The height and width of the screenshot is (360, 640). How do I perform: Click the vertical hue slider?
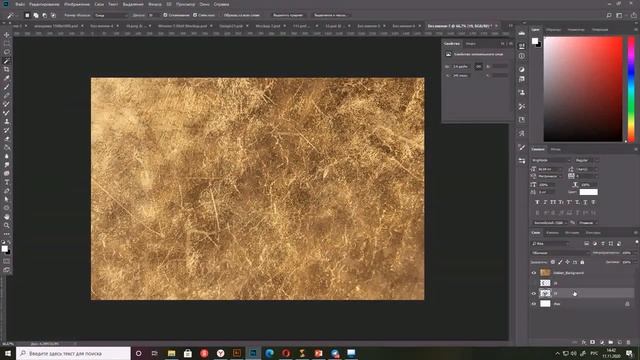[x=631, y=89]
